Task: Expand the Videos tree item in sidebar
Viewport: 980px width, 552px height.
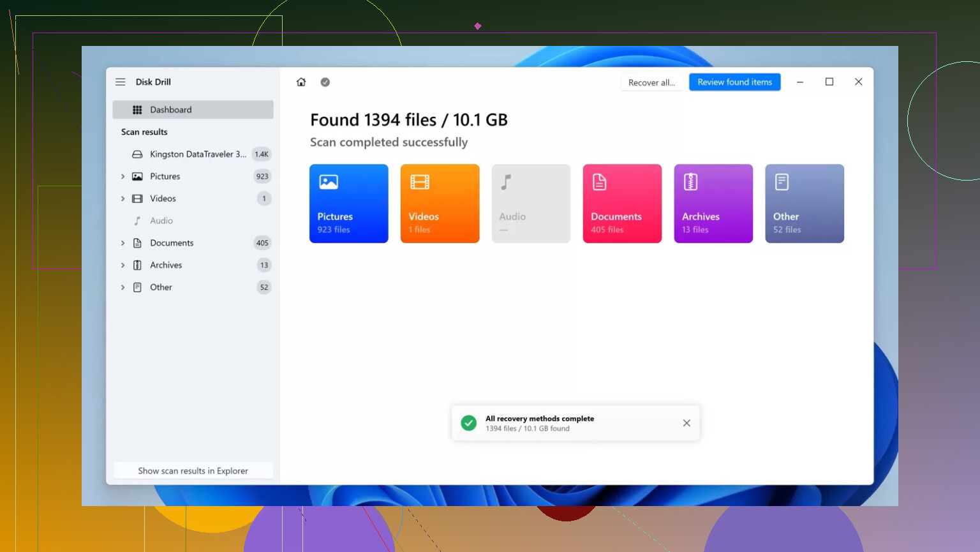Action: click(x=123, y=199)
